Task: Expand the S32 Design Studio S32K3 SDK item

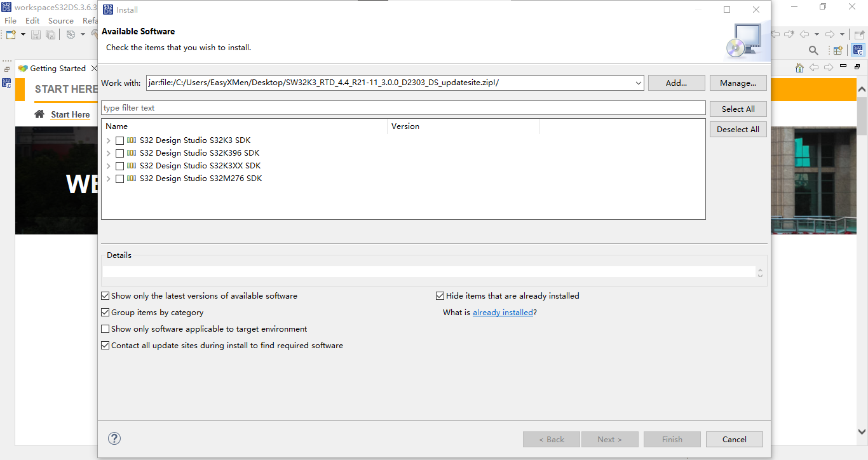Action: click(109, 141)
